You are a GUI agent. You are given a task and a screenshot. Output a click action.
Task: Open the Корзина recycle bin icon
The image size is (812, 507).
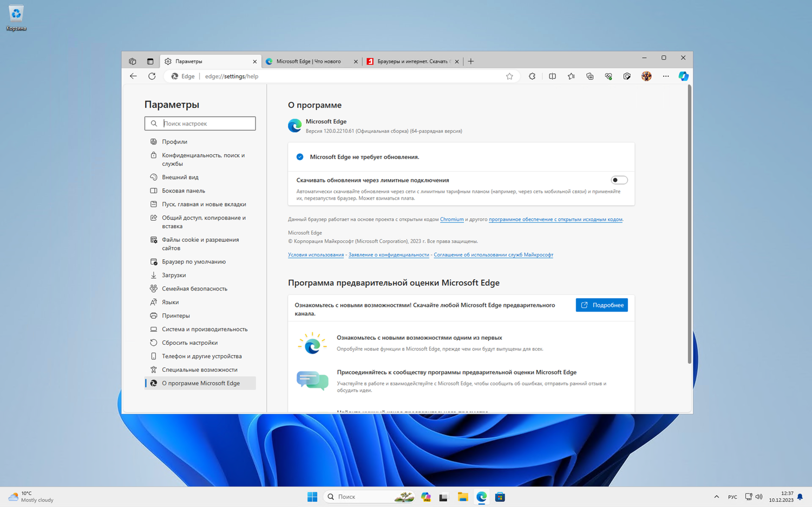16,17
